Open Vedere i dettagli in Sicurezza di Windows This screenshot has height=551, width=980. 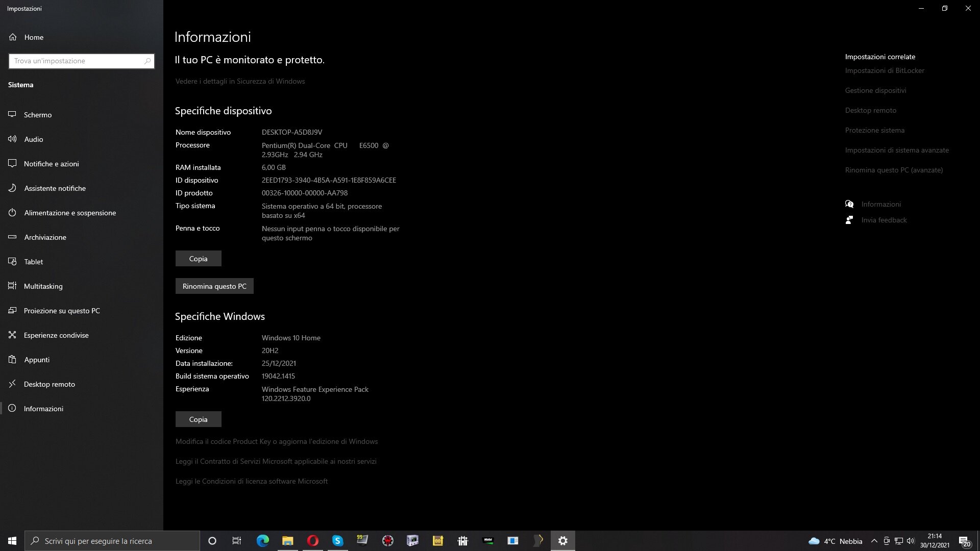point(240,81)
